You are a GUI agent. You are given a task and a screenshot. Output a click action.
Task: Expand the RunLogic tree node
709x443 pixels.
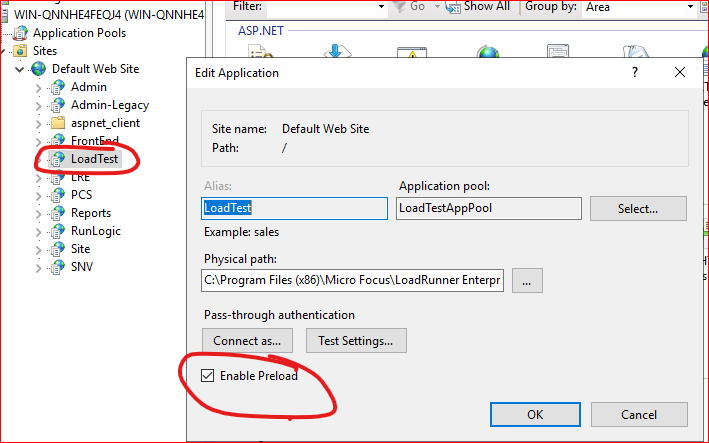pyautogui.click(x=38, y=232)
